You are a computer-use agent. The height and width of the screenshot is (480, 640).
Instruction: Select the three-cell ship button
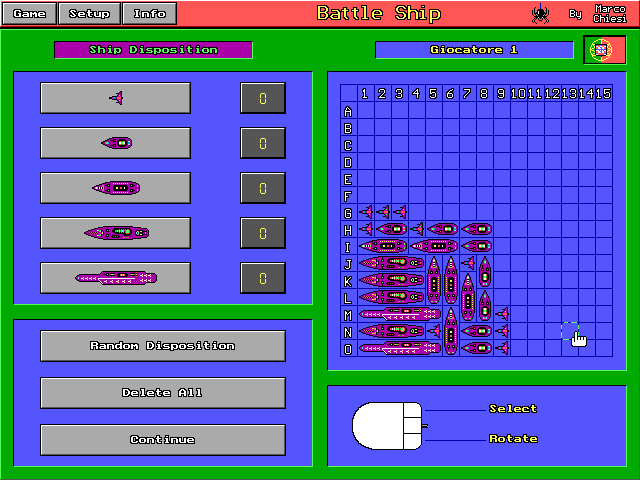pyautogui.click(x=116, y=188)
